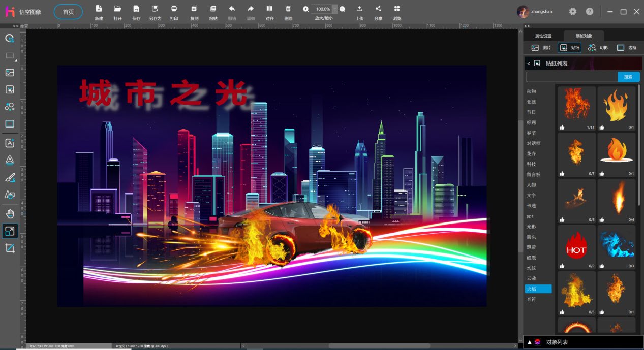
Task: Click the 另存为 (Save As) icon
Action: click(x=155, y=9)
